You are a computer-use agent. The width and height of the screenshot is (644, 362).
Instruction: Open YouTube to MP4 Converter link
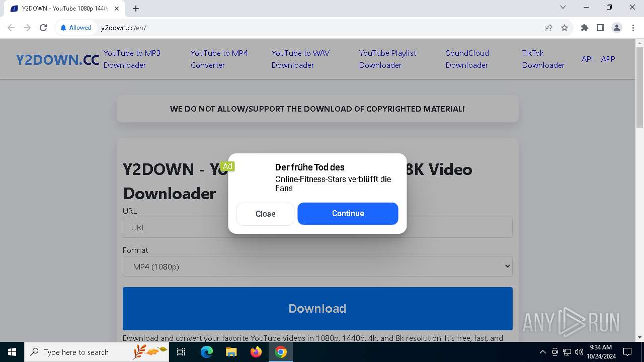coord(219,59)
